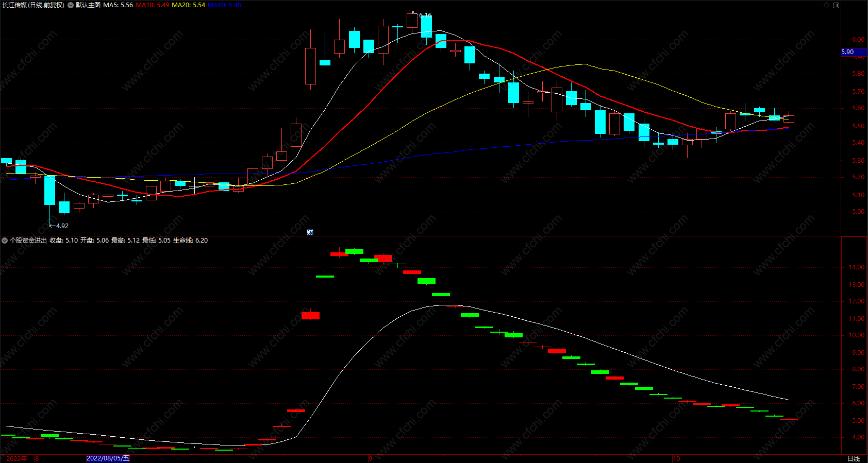Click the MA10: 5.49 indicator value
The image size is (868, 463).
click(x=153, y=5)
